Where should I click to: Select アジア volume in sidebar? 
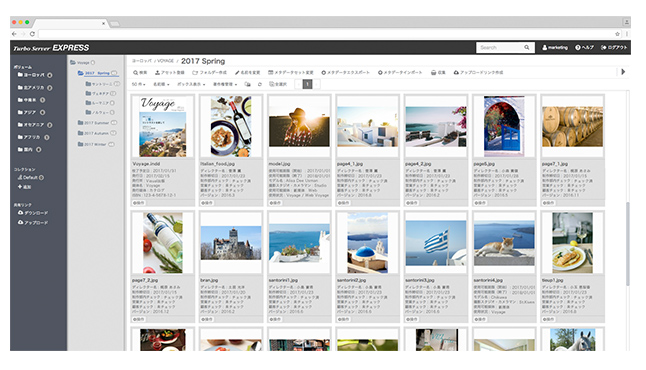coord(31,112)
